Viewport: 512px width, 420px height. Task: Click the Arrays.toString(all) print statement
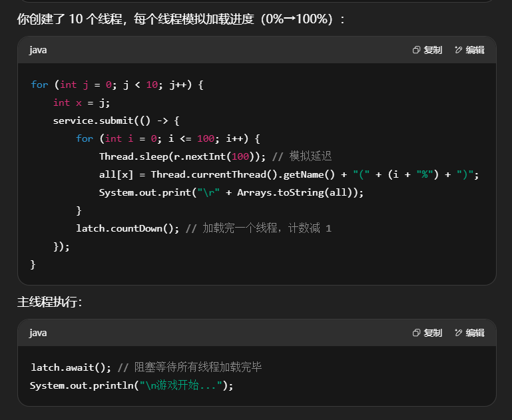pos(231,192)
